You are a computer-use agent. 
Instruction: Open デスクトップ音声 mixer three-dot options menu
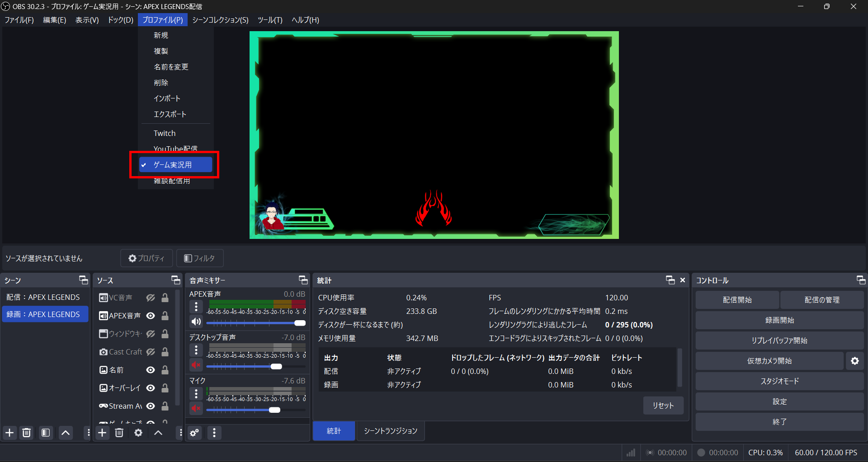coord(196,350)
